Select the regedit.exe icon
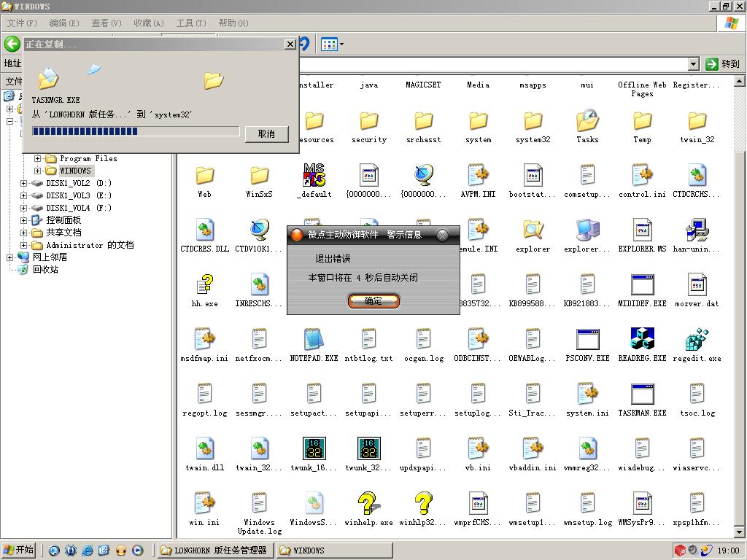The image size is (747, 560). pyautogui.click(x=697, y=339)
